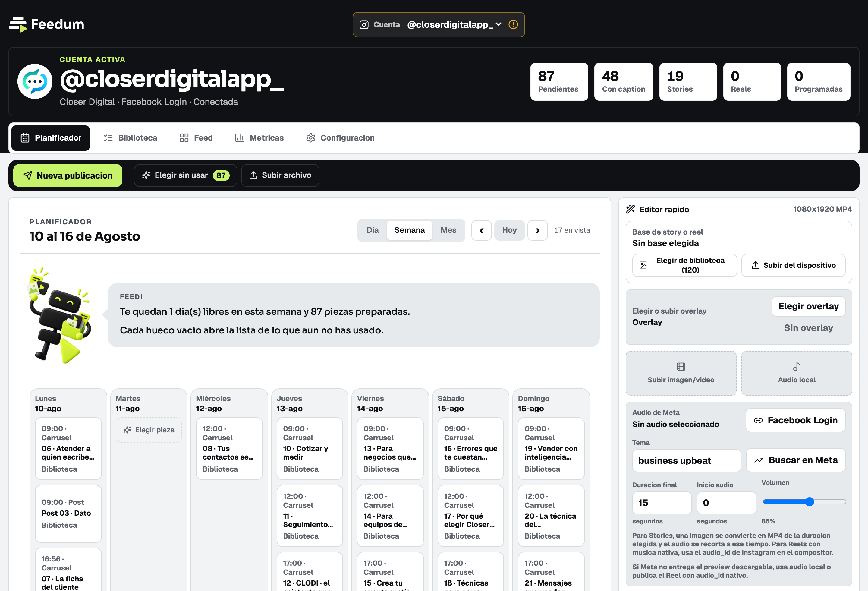Go to the Feed tab
This screenshot has height=591, width=868.
coord(196,138)
